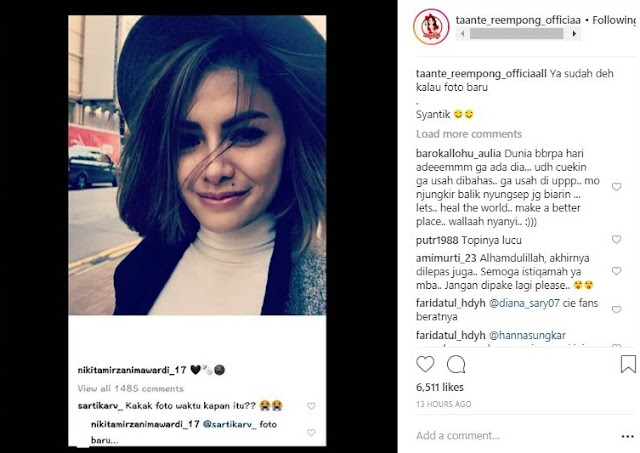Like the post with the heart icon
Screen dimensions: 640x453
(425, 364)
